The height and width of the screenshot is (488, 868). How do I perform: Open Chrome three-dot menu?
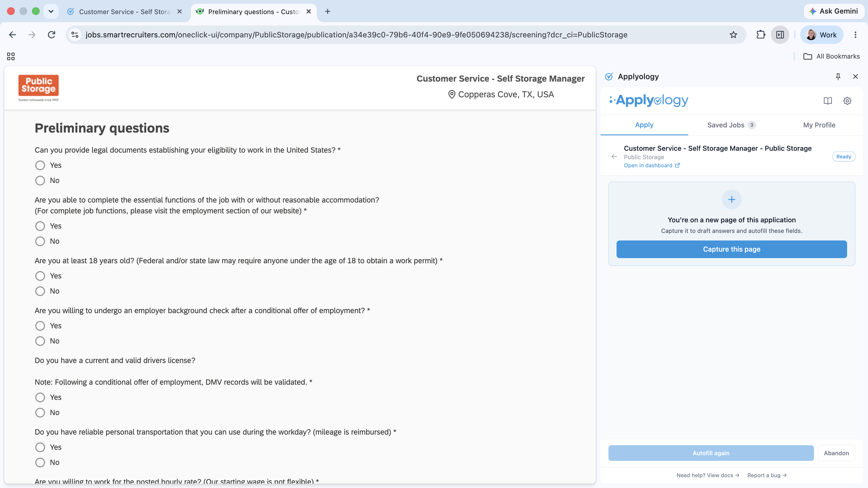click(855, 35)
